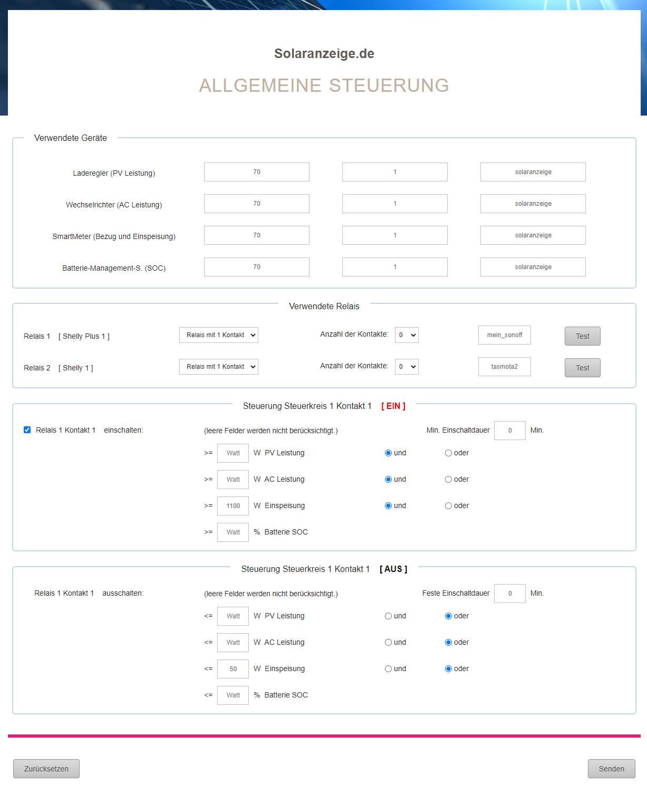Focus the Feste Einschaltdauer input field

[509, 594]
